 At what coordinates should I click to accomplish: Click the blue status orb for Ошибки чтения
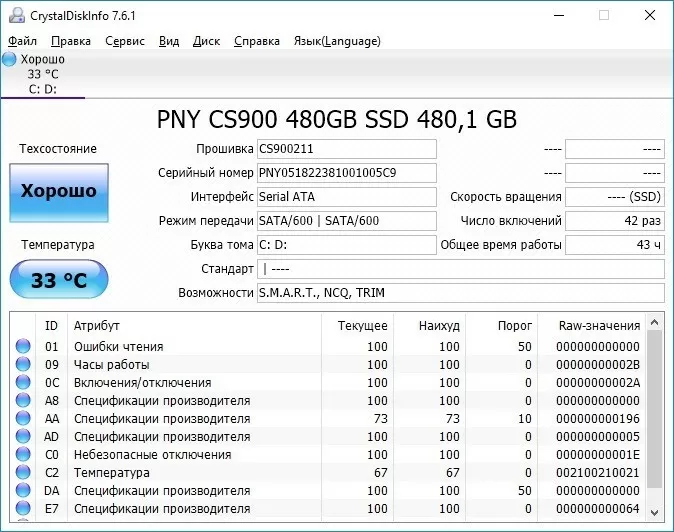tap(23, 347)
